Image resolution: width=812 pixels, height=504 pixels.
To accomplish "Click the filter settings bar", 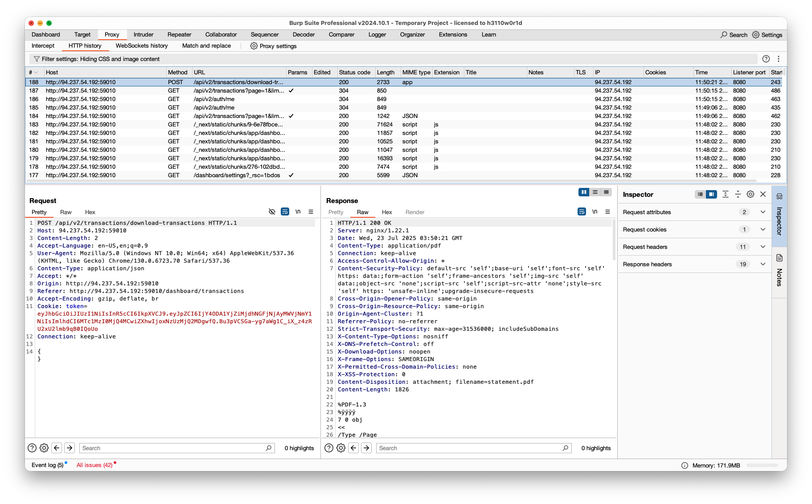I will tap(393, 59).
